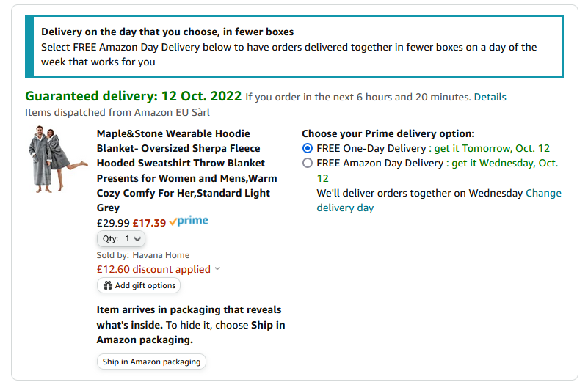Click the 'get it Wednesday, Oct. 12' text
The height and width of the screenshot is (385, 588).
[504, 163]
